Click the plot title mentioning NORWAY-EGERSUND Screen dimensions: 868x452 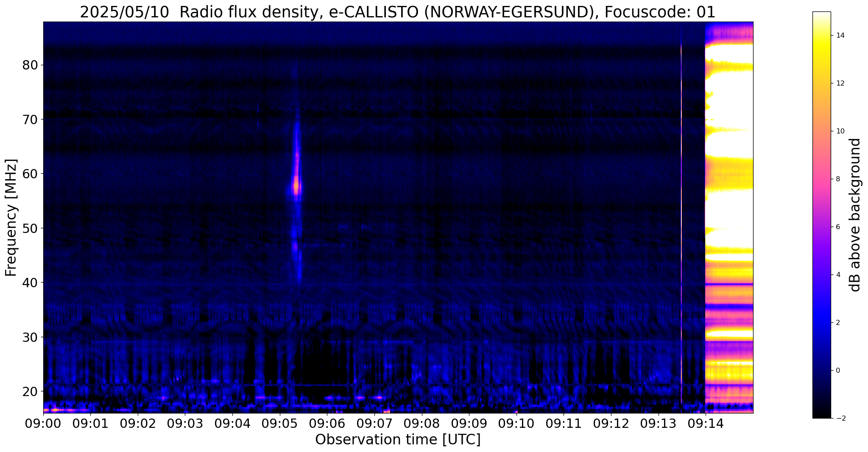point(397,12)
